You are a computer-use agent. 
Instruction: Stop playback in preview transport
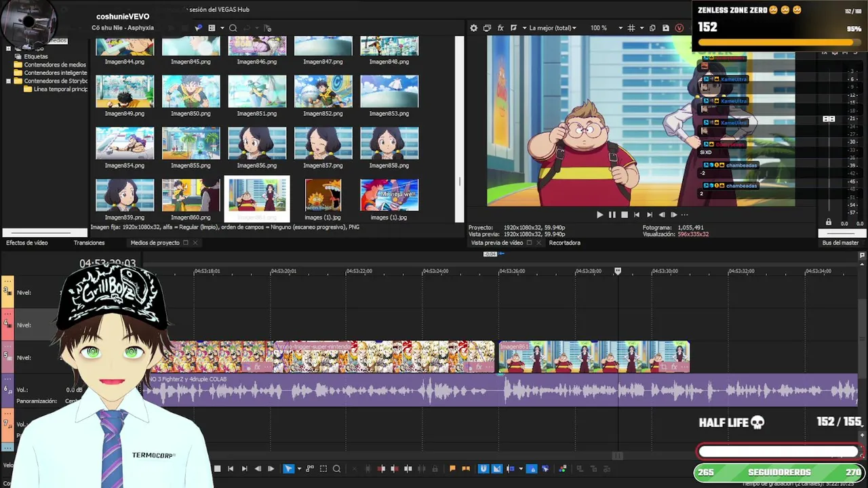click(x=624, y=215)
